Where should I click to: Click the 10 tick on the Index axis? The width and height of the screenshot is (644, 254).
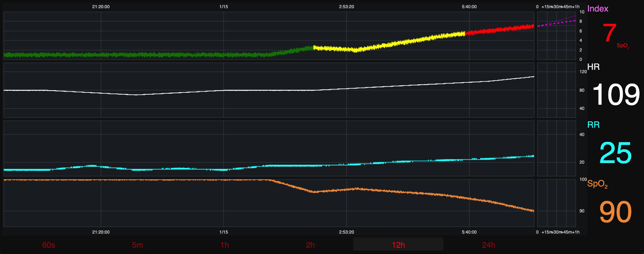point(582,12)
